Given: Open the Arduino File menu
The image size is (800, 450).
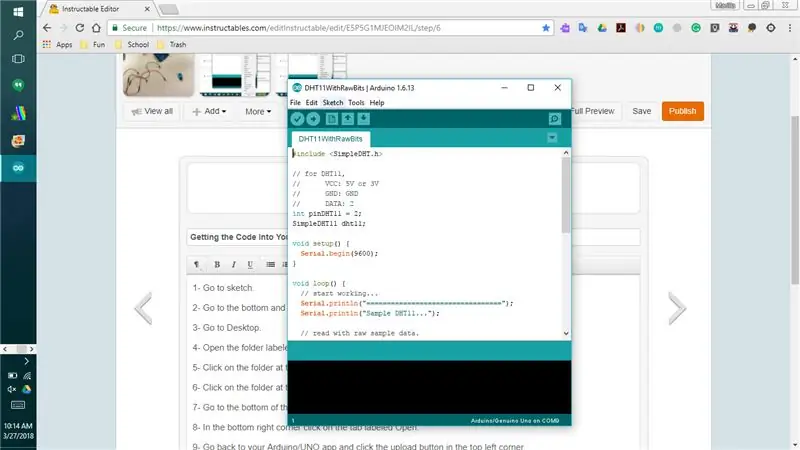Looking at the screenshot, I should pyautogui.click(x=295, y=103).
